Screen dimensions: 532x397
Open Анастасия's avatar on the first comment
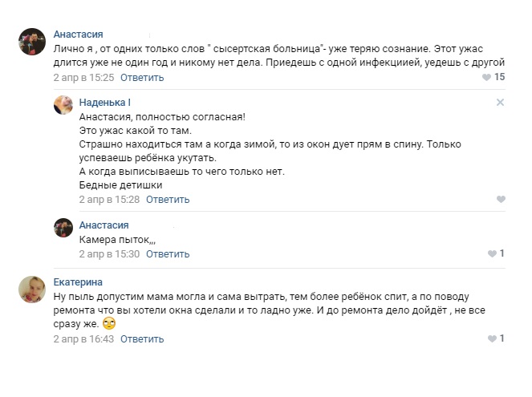[31, 41]
